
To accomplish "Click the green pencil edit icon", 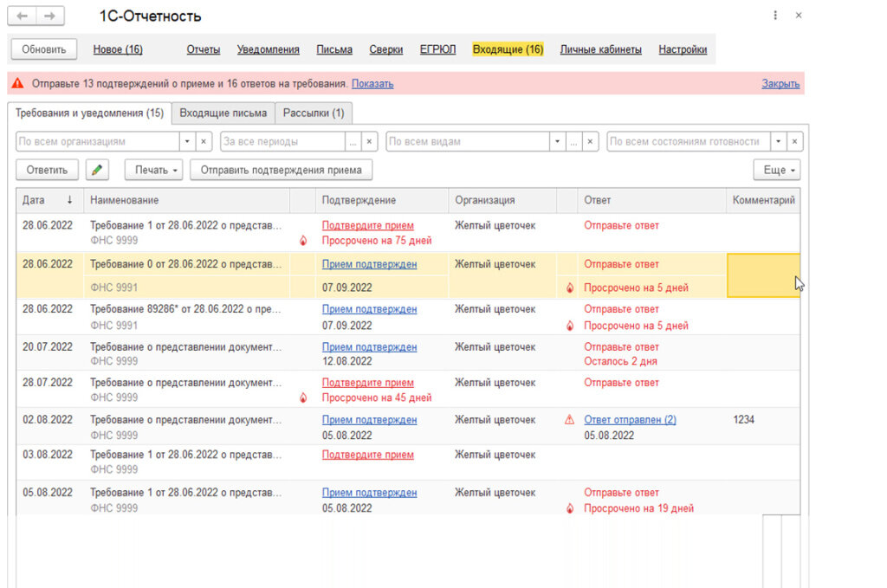I will (97, 170).
